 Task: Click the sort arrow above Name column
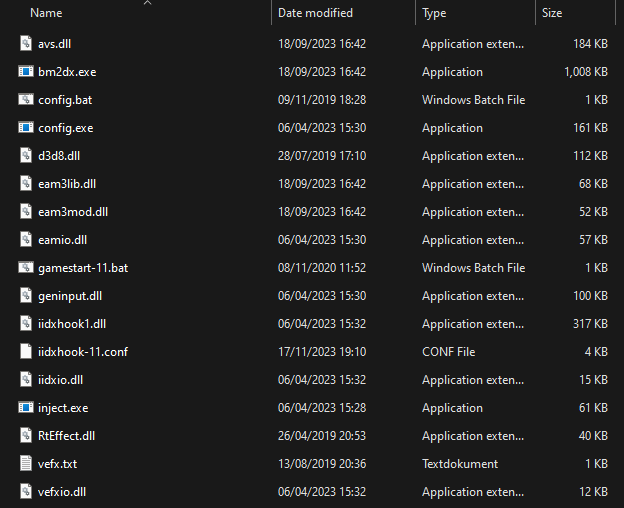(148, 3)
